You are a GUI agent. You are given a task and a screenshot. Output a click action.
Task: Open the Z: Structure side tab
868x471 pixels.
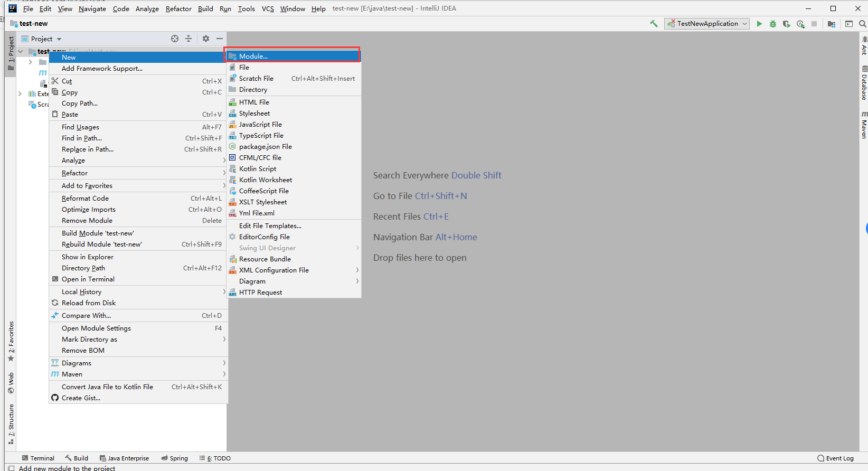point(11,425)
